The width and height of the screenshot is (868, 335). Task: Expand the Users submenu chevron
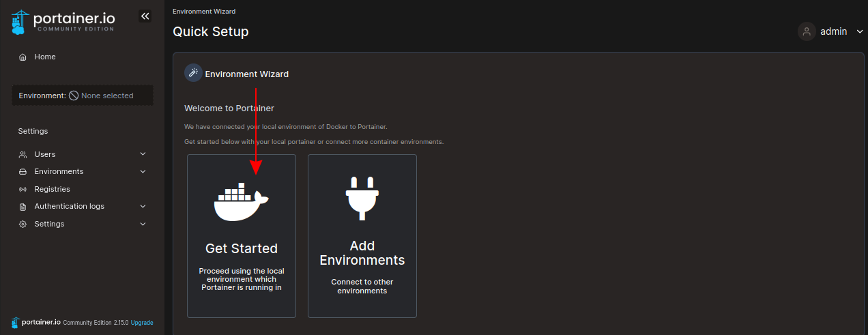pos(143,154)
